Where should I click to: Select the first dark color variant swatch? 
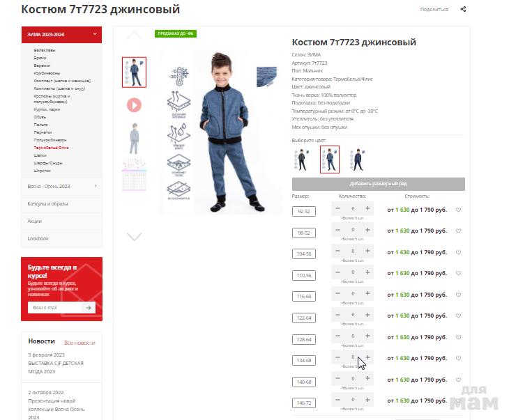click(301, 160)
